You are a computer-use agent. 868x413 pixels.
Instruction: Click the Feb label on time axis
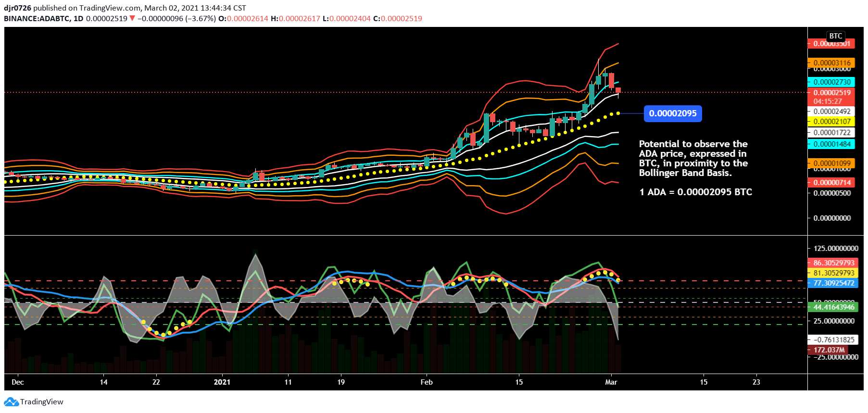[427, 382]
